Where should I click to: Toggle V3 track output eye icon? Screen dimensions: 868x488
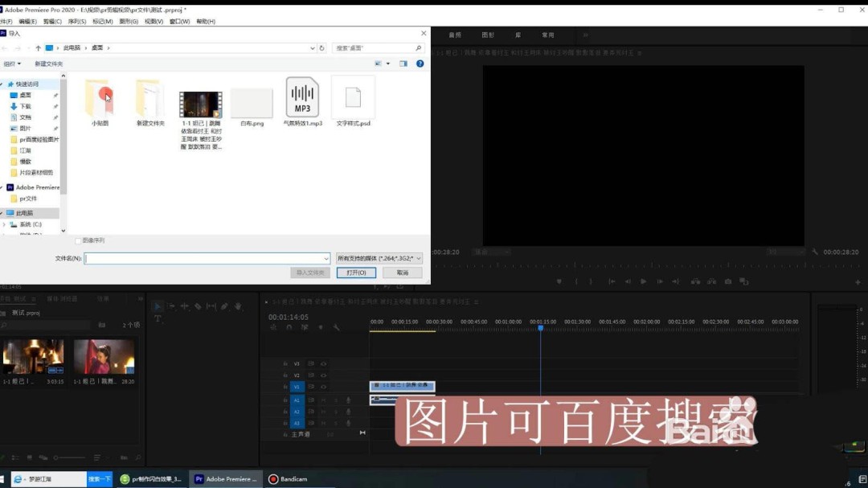tap(323, 364)
